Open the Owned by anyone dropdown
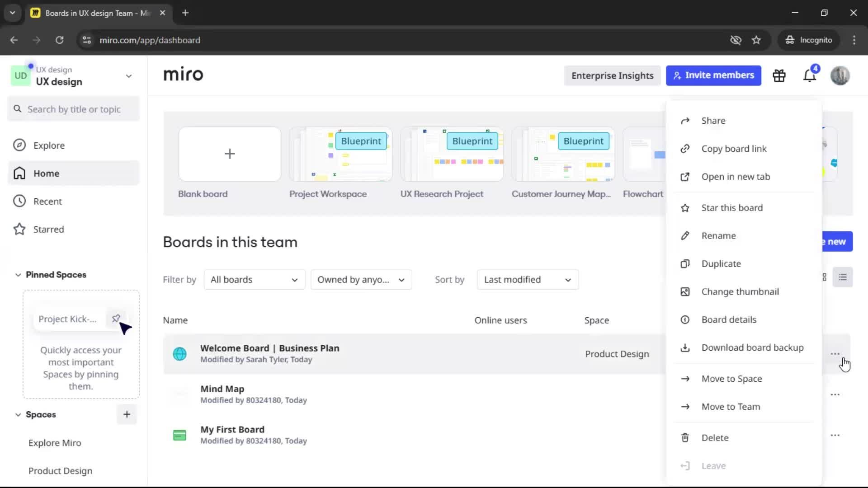 361,280
